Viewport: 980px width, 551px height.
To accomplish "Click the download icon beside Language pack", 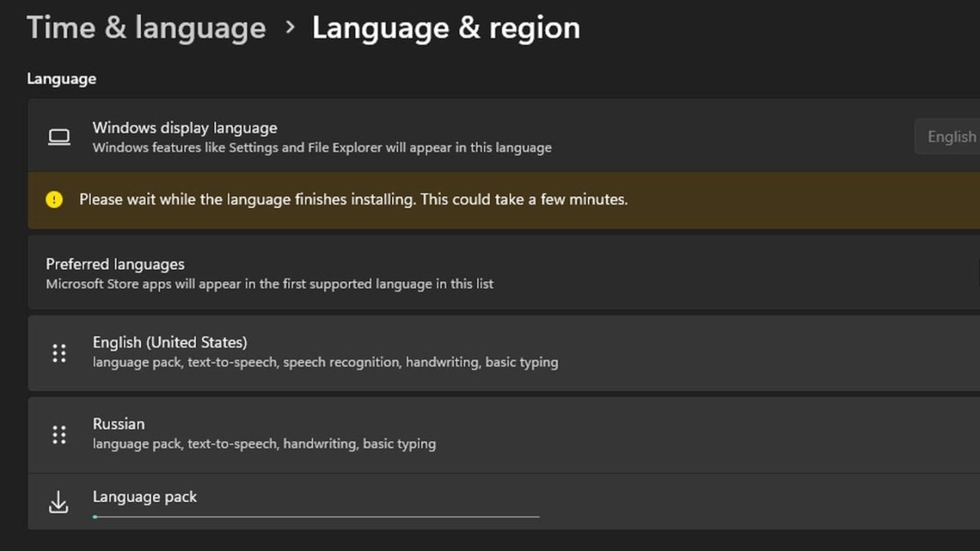I will [x=58, y=502].
